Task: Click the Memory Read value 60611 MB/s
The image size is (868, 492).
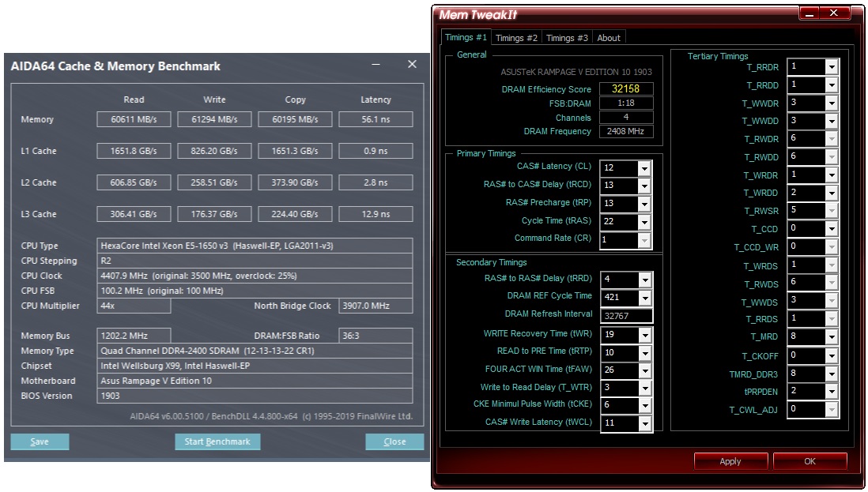Action: [134, 119]
